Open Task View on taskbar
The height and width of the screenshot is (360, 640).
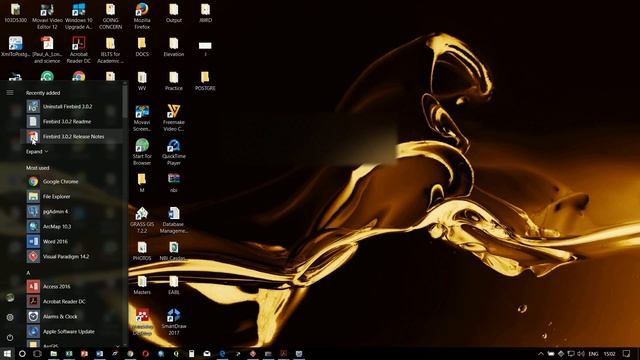point(37,353)
